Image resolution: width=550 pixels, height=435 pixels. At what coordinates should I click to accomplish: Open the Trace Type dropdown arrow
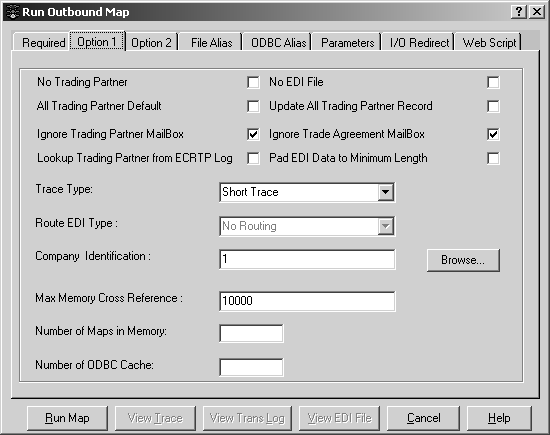(385, 192)
